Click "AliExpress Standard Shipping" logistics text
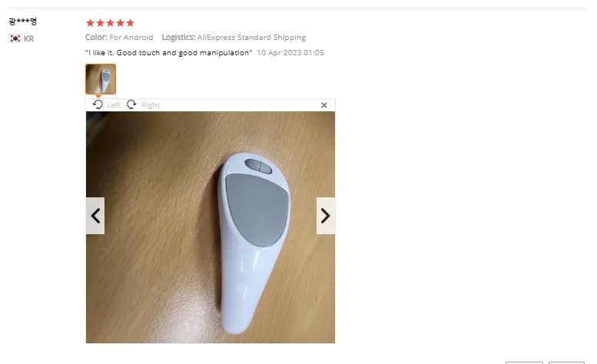This screenshot has width=597, height=364. point(251,38)
